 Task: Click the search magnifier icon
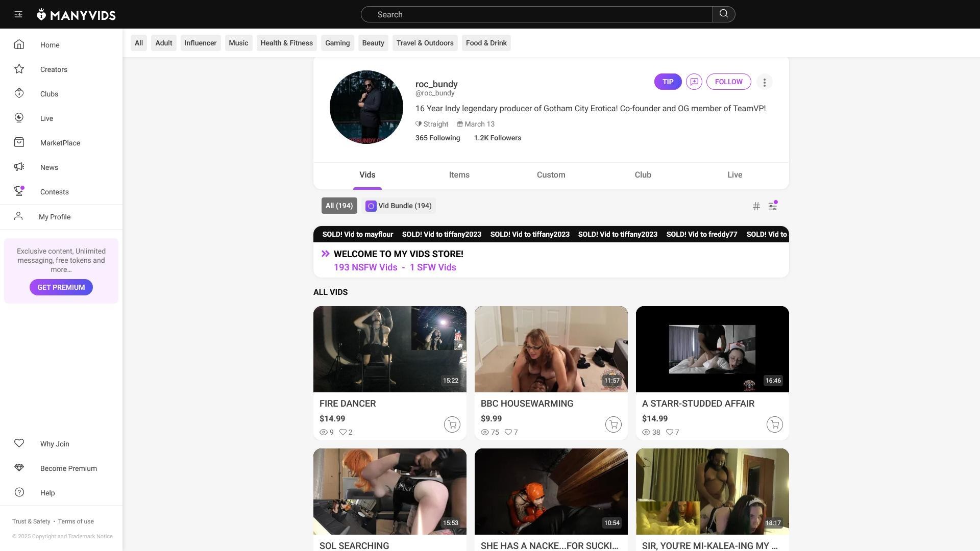point(724,14)
